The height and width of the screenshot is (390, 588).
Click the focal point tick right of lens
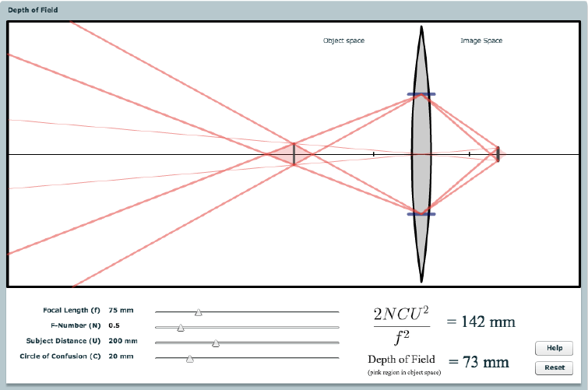(x=470, y=154)
